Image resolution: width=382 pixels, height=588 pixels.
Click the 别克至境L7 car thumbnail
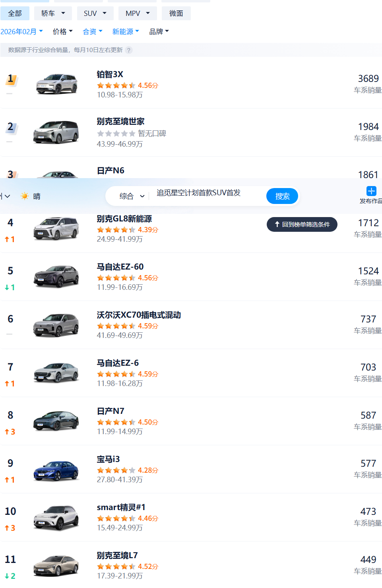coord(56,566)
